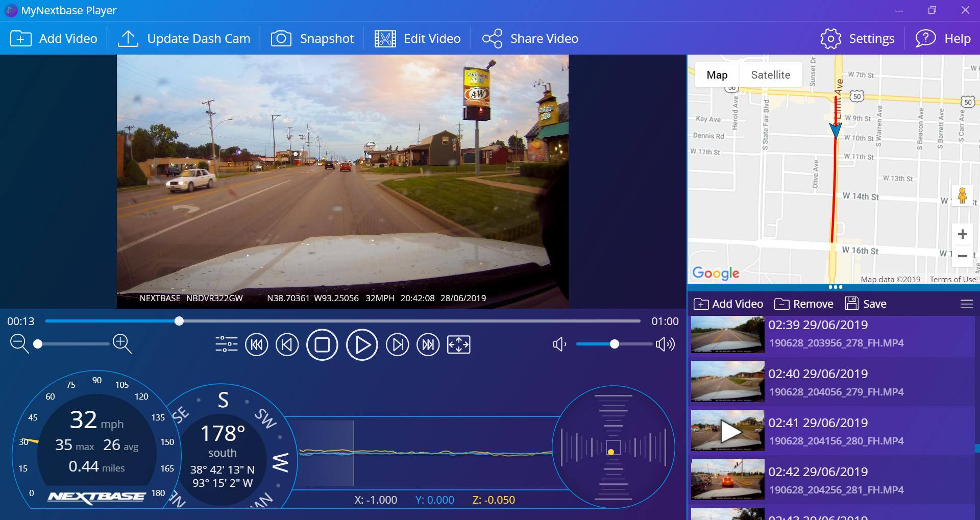Switch the map to Satellite view
The image size is (980, 520).
pos(770,75)
